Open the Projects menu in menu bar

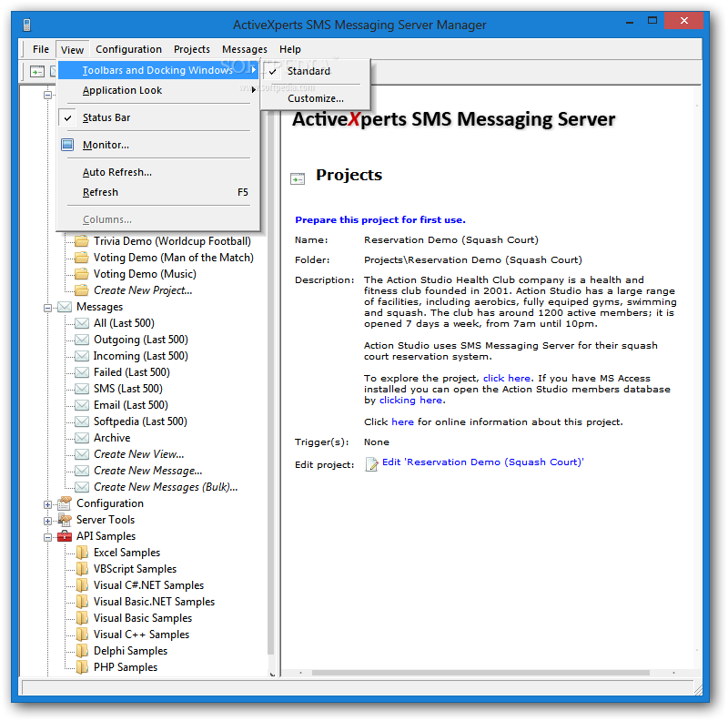pyautogui.click(x=192, y=49)
